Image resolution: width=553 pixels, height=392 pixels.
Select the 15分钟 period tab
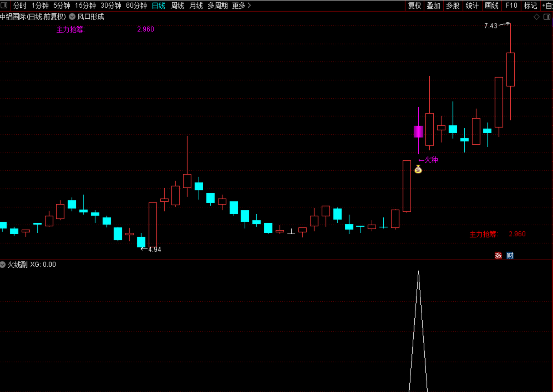tap(85, 6)
